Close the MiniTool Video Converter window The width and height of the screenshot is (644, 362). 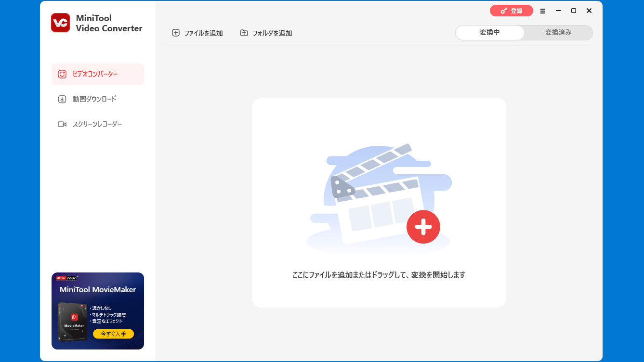coord(589,11)
